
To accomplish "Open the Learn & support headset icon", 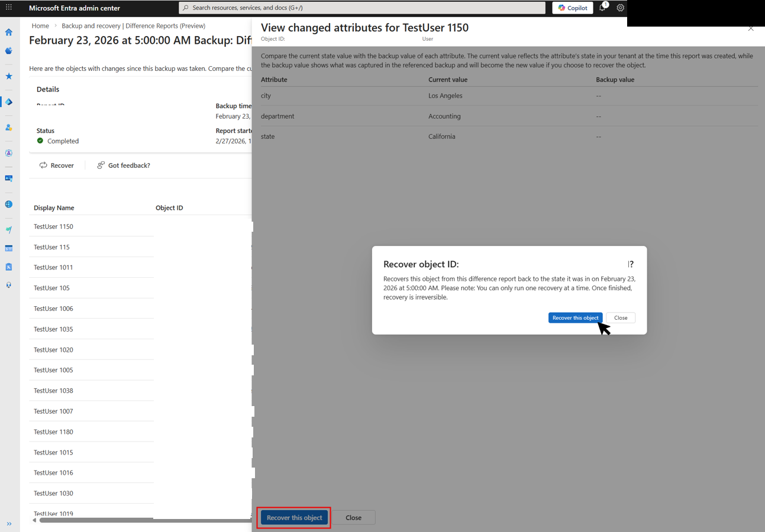I will tap(8, 284).
